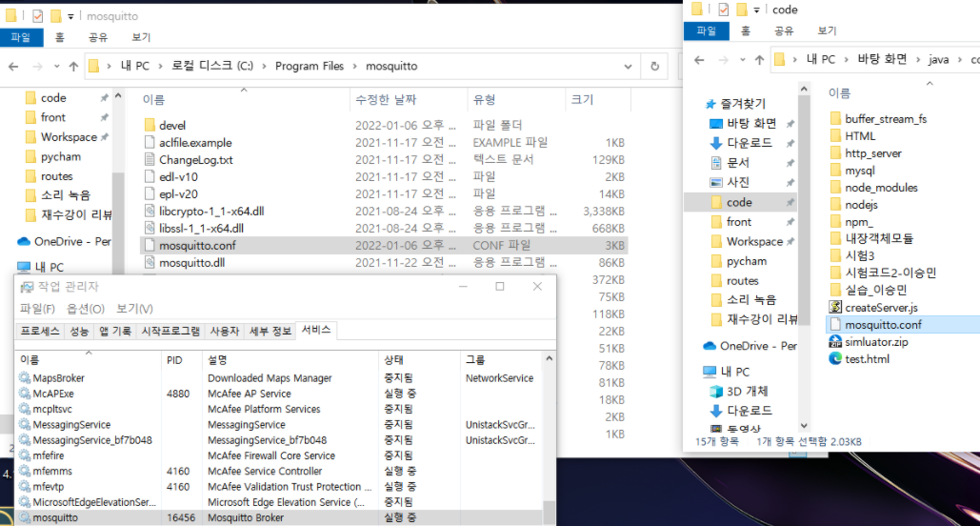Select simluator.zip file
Screen dimensions: 980x526
[876, 341]
